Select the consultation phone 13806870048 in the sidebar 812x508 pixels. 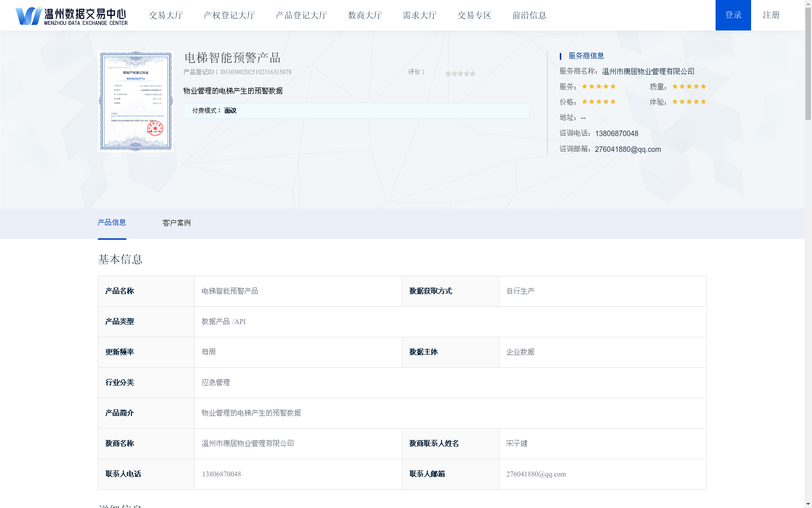tap(617, 134)
